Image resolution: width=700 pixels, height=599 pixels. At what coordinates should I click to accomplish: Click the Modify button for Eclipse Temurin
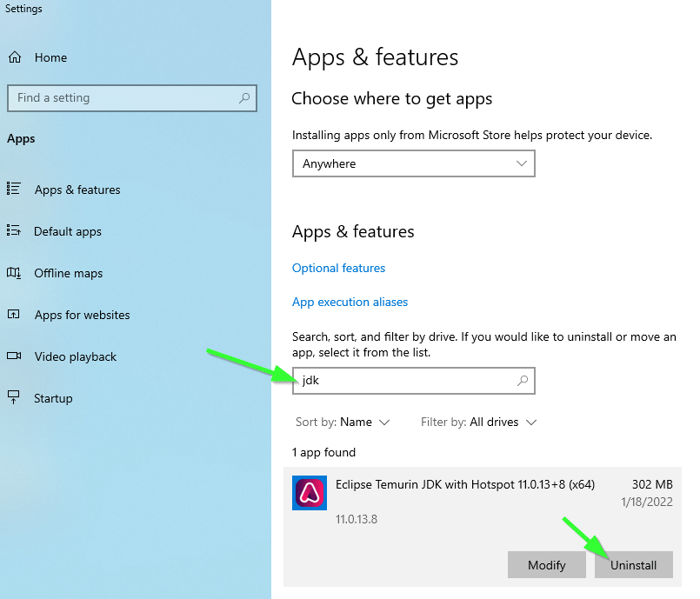[546, 564]
